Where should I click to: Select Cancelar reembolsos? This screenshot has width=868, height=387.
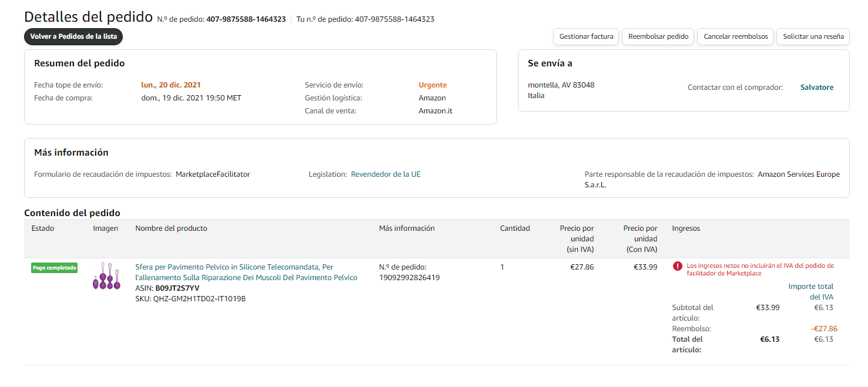tap(735, 36)
